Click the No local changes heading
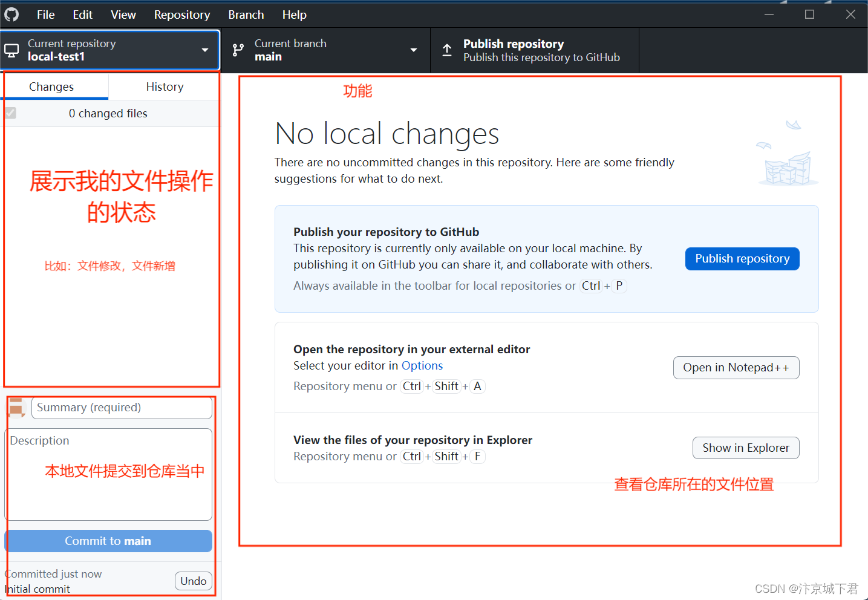 point(387,134)
